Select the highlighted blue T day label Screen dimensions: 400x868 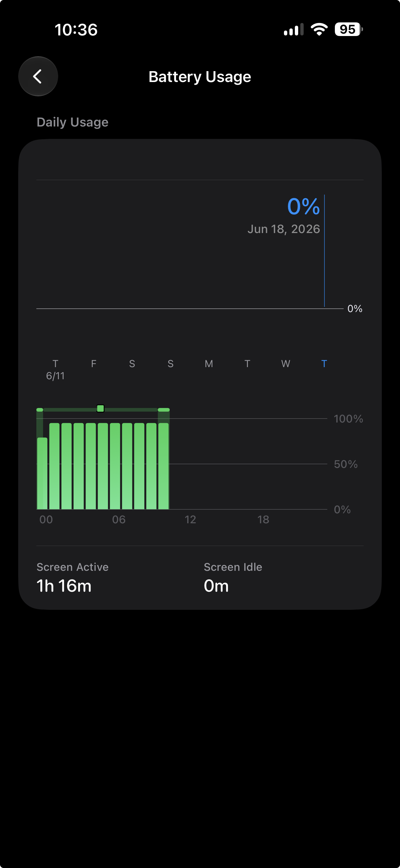pyautogui.click(x=324, y=363)
